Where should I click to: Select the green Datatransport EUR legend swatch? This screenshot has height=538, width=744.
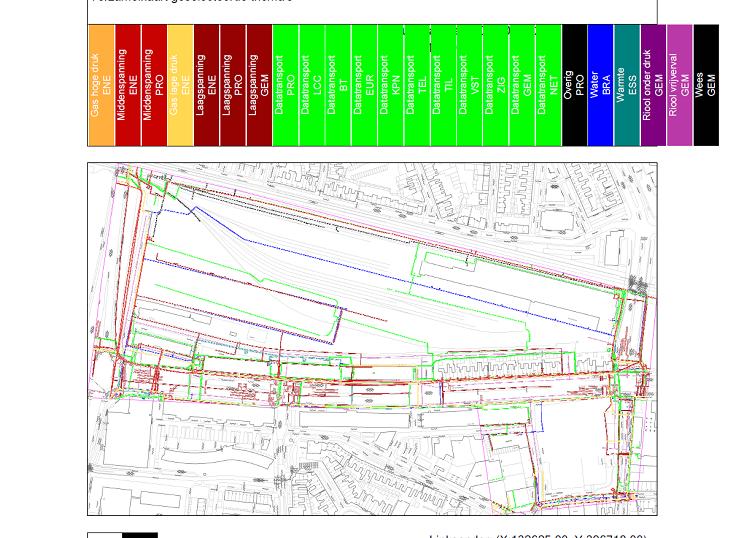(x=365, y=85)
